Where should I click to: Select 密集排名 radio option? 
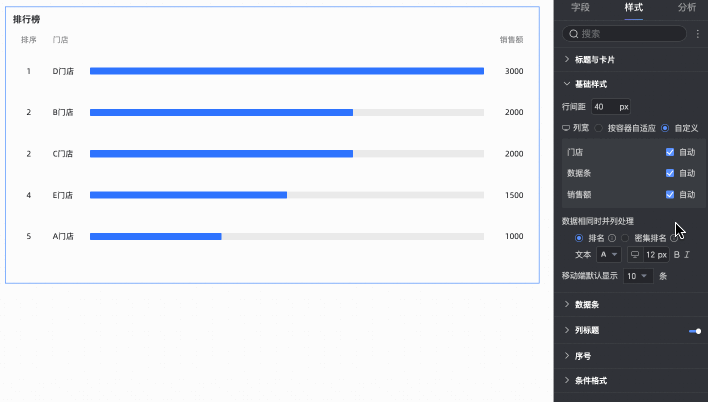(625, 238)
